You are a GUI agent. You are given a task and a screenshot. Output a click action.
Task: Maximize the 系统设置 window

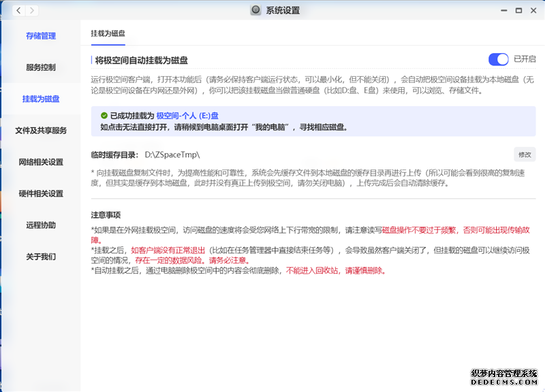pyautogui.click(x=518, y=10)
